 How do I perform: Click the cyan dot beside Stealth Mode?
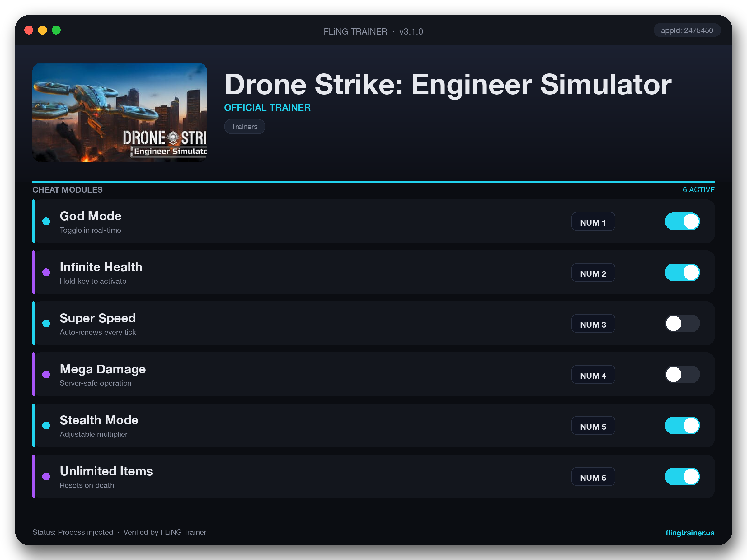point(46,425)
